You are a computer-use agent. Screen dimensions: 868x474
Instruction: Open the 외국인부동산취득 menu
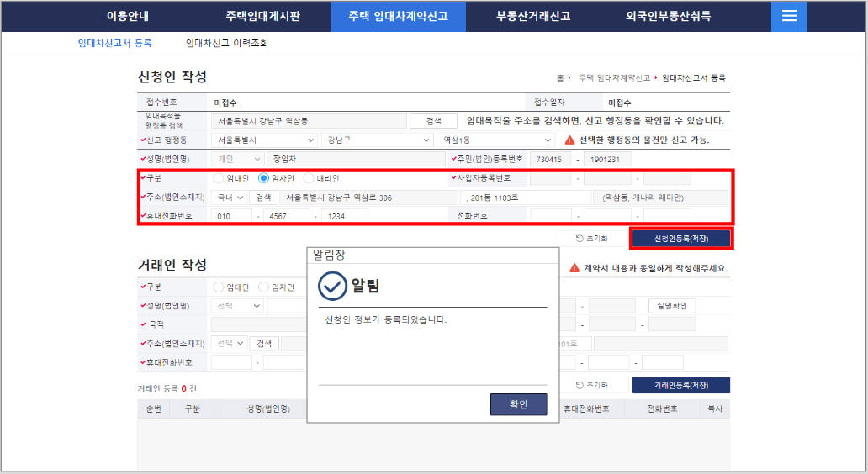click(x=668, y=16)
